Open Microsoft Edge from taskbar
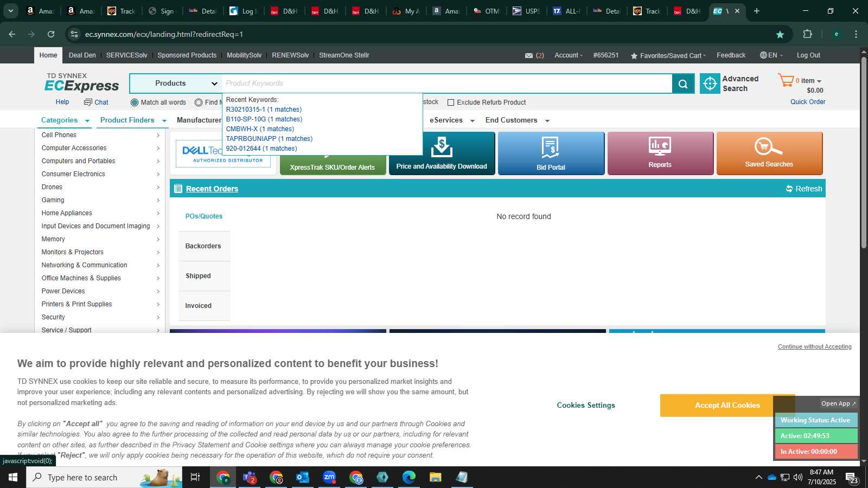This screenshot has height=488, width=868. [x=409, y=477]
